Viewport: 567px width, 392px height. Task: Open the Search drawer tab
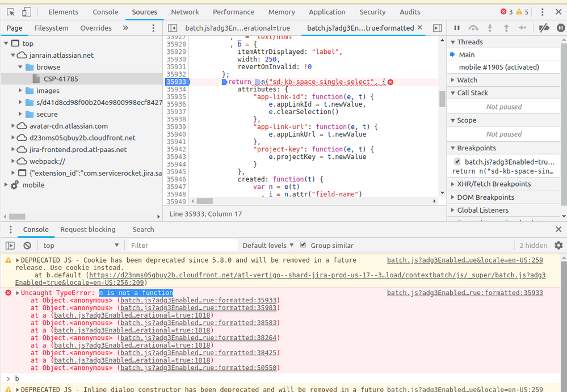pos(143,229)
